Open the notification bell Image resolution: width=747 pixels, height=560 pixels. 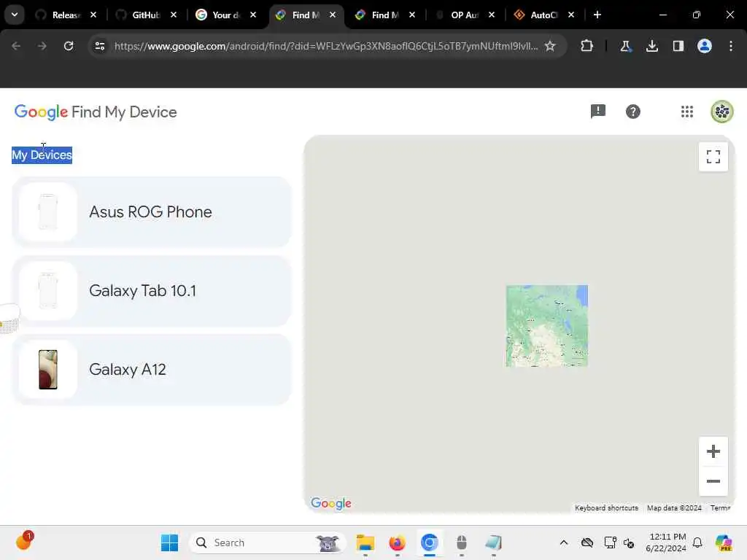point(697,542)
